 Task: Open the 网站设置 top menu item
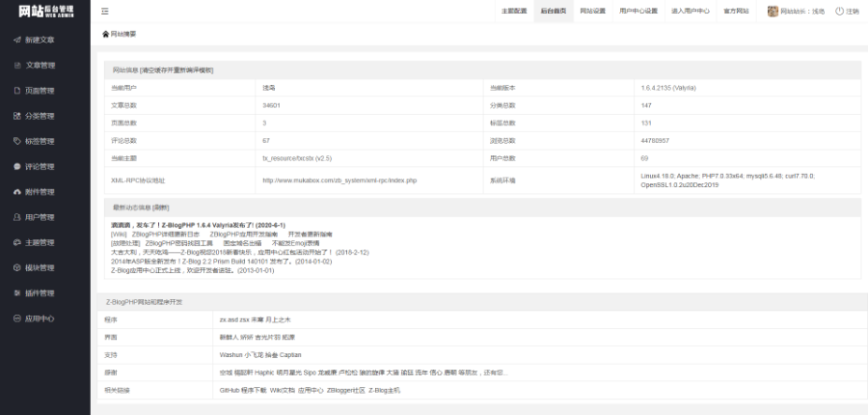592,12
